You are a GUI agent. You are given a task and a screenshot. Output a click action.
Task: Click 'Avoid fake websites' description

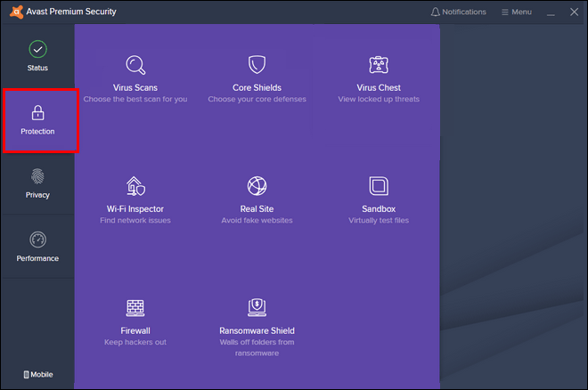point(257,220)
